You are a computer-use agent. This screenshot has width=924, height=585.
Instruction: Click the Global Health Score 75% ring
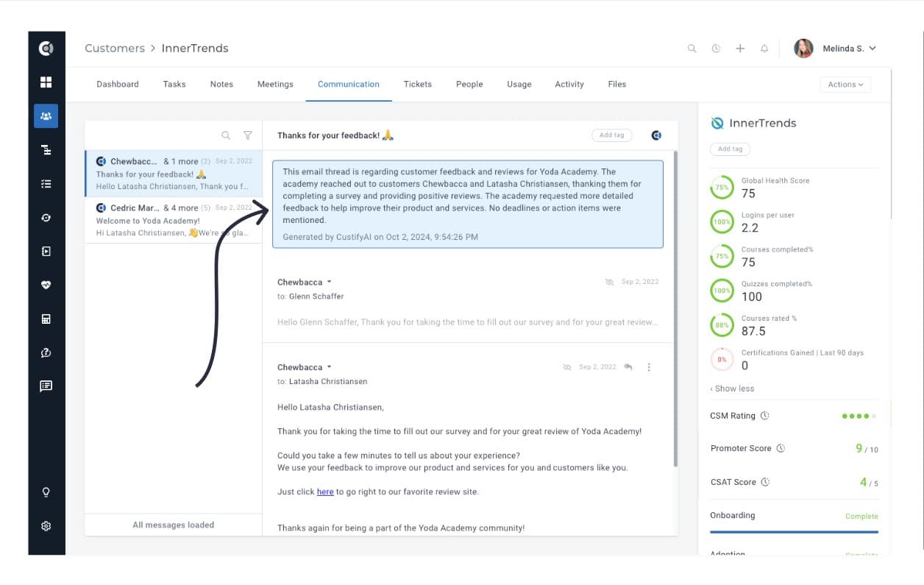pyautogui.click(x=722, y=188)
